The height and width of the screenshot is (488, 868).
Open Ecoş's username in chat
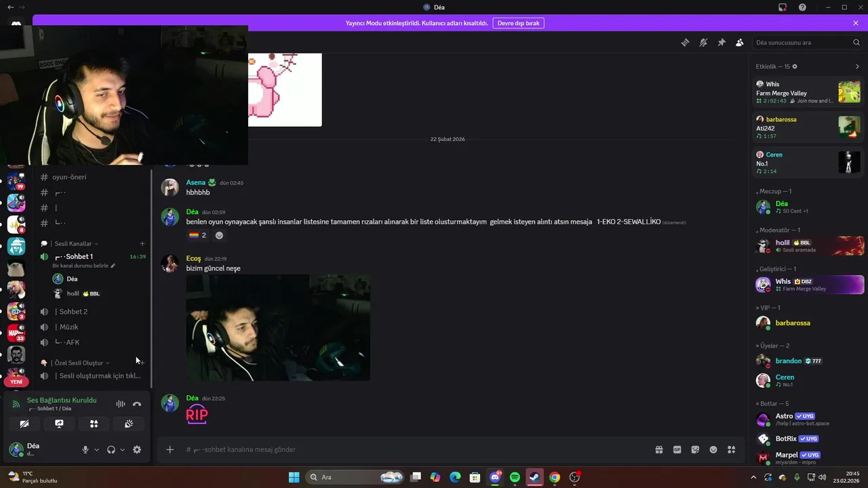tap(193, 258)
